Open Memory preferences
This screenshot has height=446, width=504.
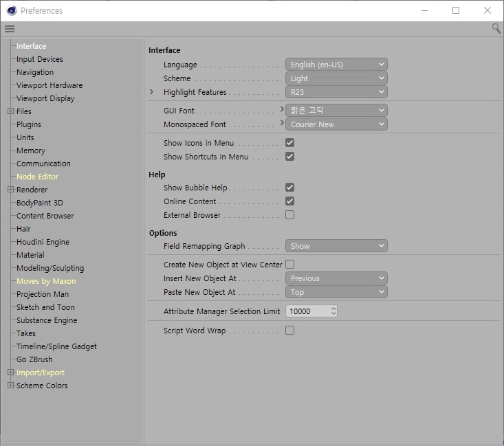pyautogui.click(x=31, y=150)
